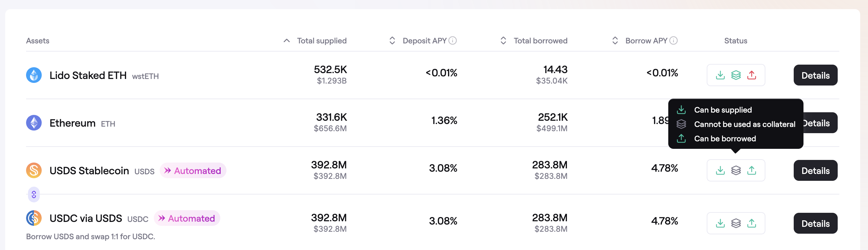Sort table by Deposit APY column
The image size is (868, 250).
pyautogui.click(x=424, y=41)
